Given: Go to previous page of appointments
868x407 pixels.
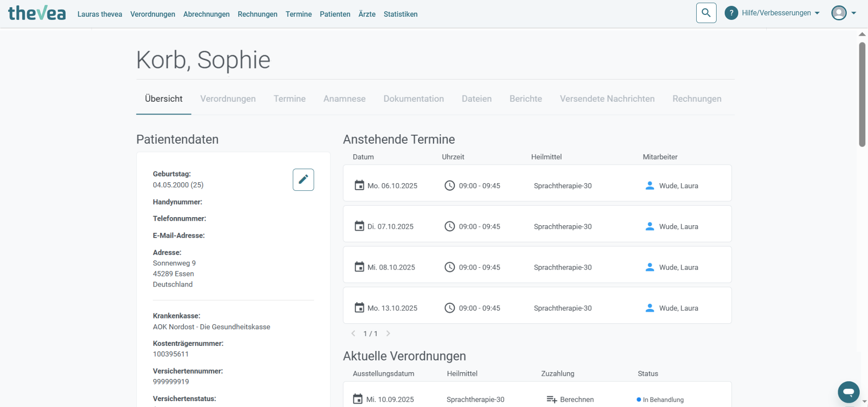Looking at the screenshot, I should (353, 334).
